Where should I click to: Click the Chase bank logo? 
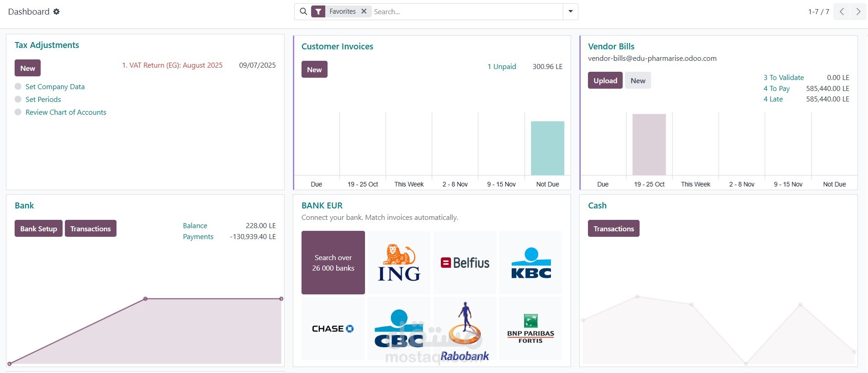[x=333, y=329]
